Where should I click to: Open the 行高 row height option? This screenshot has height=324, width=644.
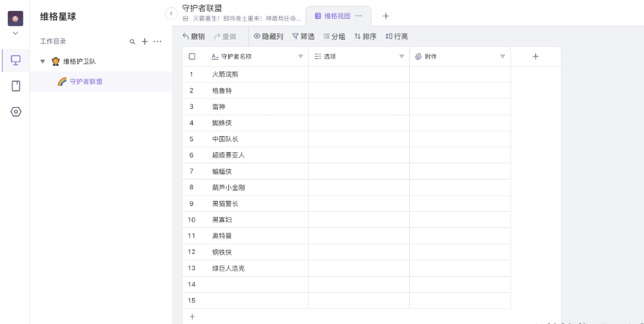[396, 36]
